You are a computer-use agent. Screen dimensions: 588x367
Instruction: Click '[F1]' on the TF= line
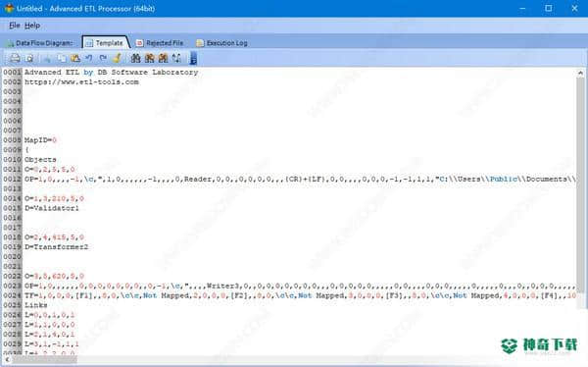coord(83,295)
